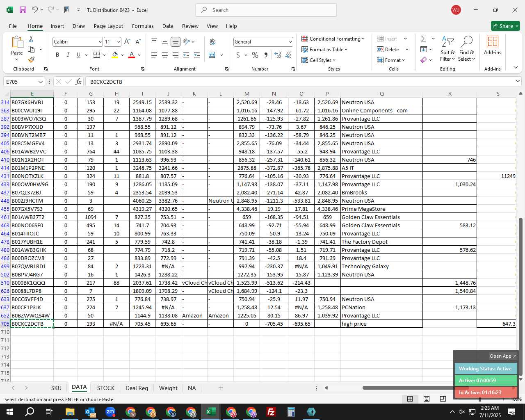
Task: Open the Deal Reg sheet tab
Action: pyautogui.click(x=137, y=388)
